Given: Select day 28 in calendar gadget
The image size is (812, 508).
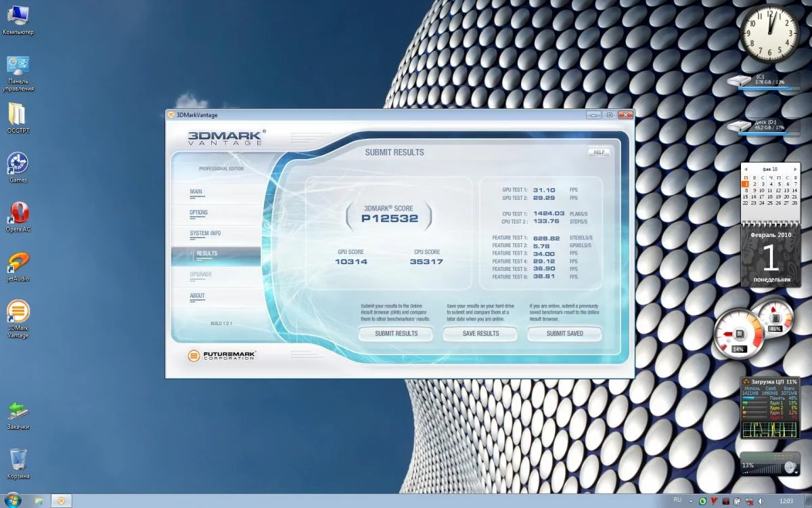Looking at the screenshot, I should pyautogui.click(x=795, y=203).
